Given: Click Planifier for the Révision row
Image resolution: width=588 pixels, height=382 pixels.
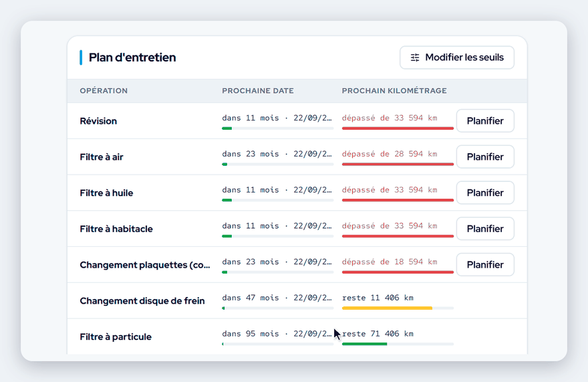Looking at the screenshot, I should pyautogui.click(x=485, y=121).
